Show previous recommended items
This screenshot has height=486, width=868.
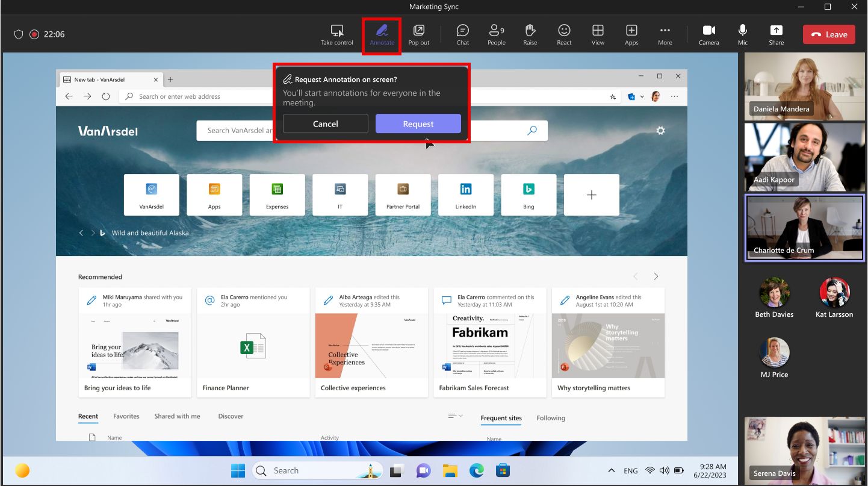(x=636, y=276)
